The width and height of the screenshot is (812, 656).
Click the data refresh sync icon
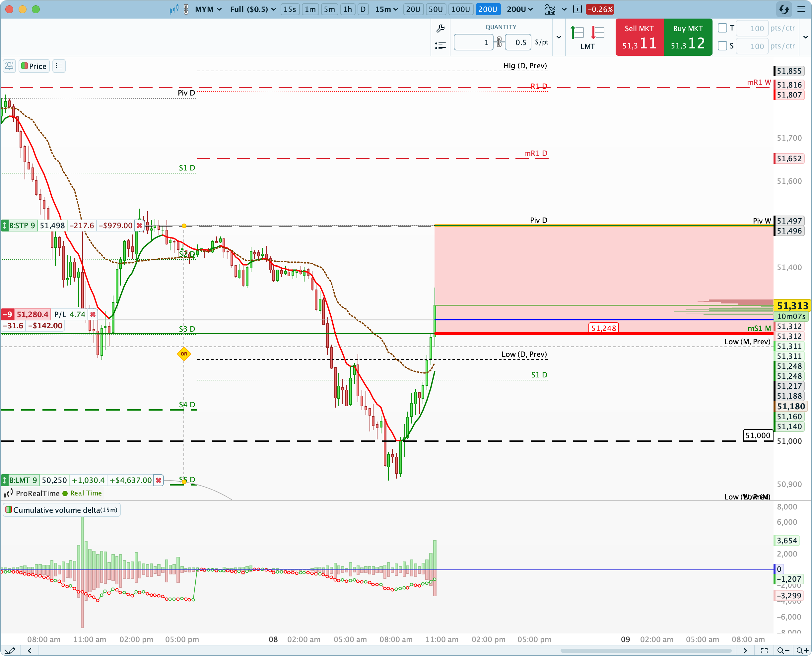784,9
